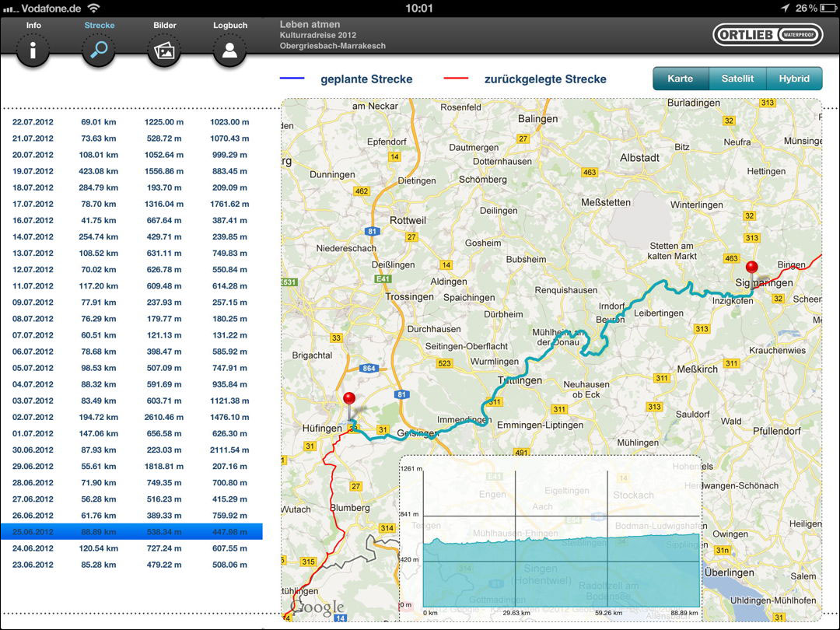This screenshot has width=840, height=630.
Task: Select the 08.07.2012 route entry
Action: coord(131,319)
